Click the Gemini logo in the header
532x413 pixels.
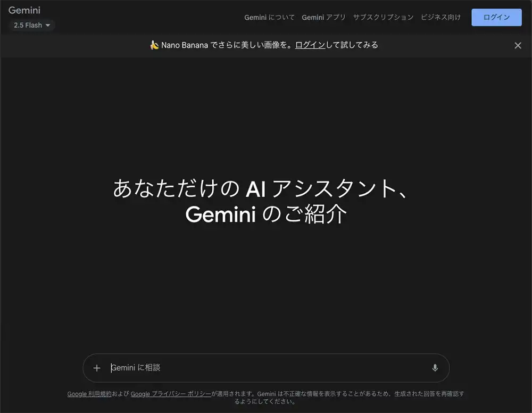coord(24,11)
